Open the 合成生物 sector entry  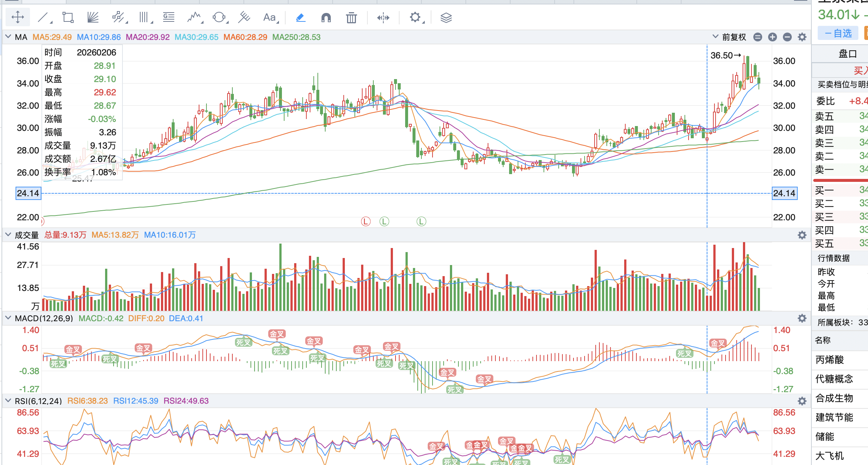pos(834,398)
